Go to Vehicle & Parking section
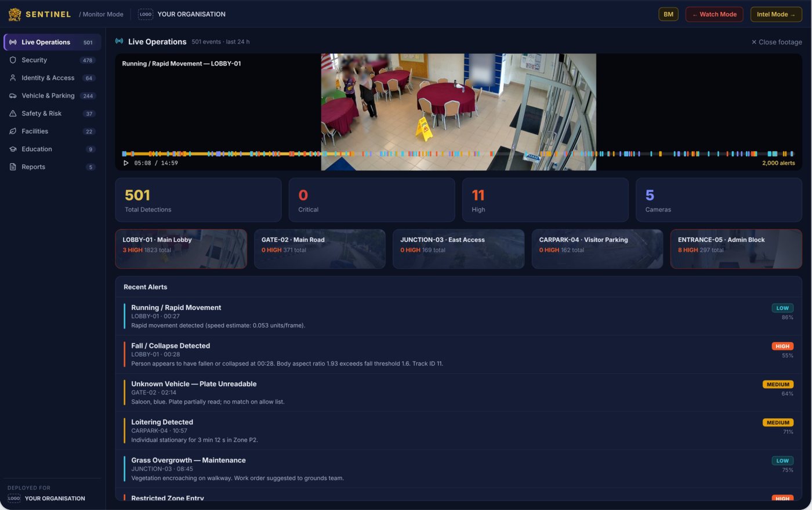This screenshot has width=812, height=510. tap(52, 96)
